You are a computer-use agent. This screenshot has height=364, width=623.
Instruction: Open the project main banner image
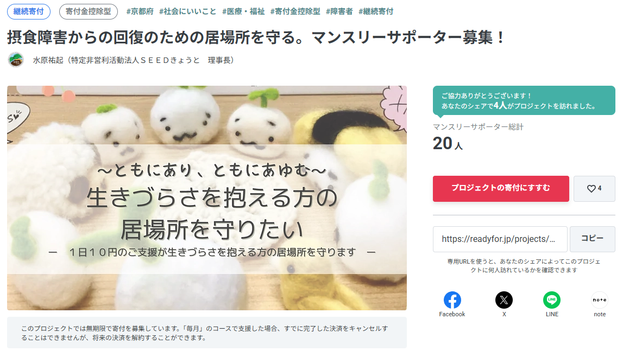[206, 197]
